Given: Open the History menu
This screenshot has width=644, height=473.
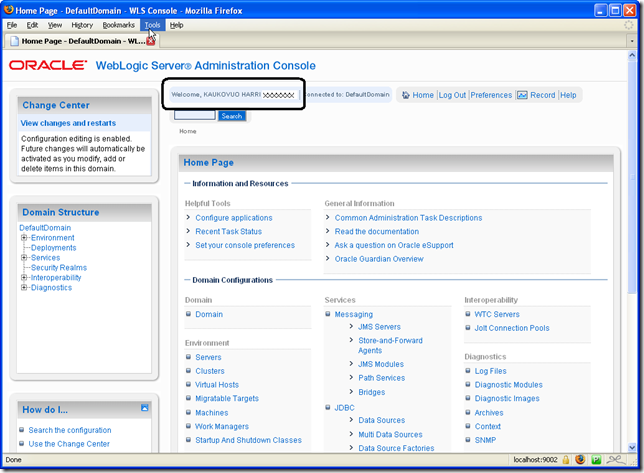Looking at the screenshot, I should click(82, 25).
